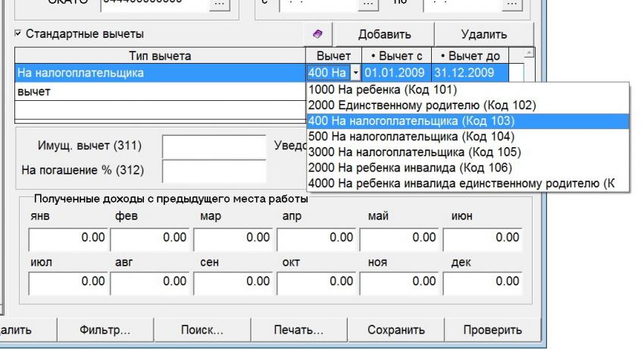Click the purple book reference icon
The height and width of the screenshot is (349, 644).
coord(317,34)
